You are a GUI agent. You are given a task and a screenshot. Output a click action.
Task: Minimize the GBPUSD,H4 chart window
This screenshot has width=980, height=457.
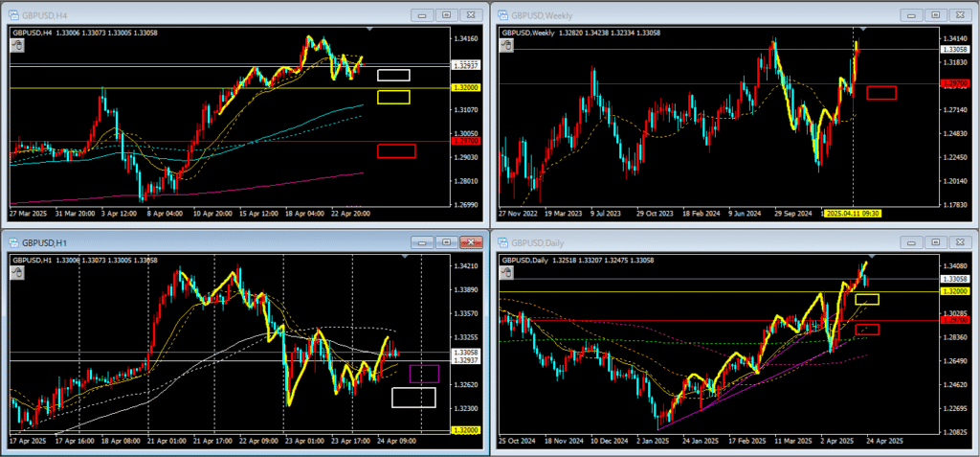422,15
